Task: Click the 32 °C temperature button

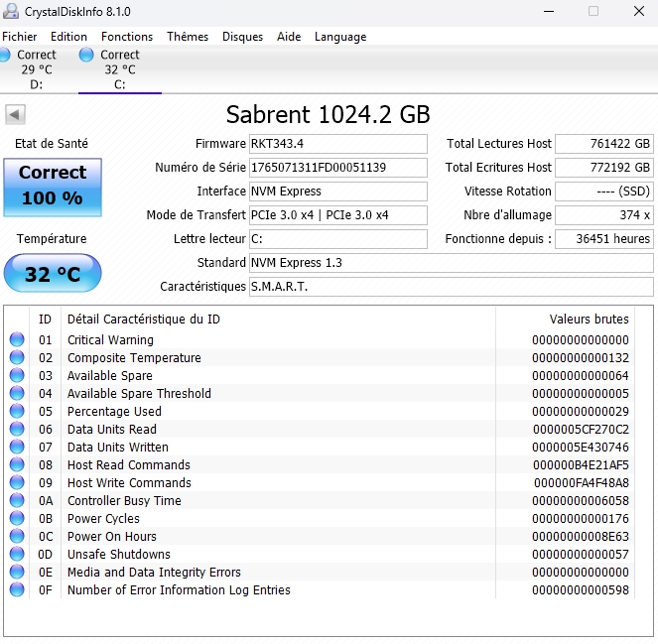Action: point(52,274)
